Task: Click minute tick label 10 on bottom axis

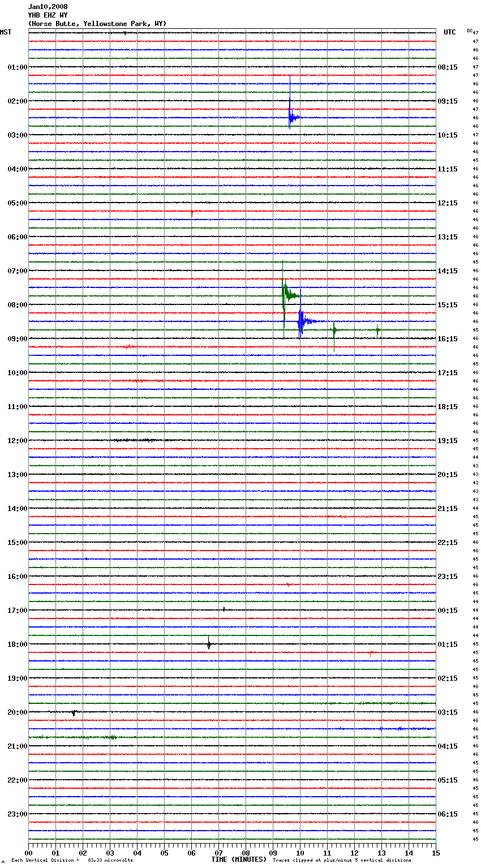Action: 300,853
